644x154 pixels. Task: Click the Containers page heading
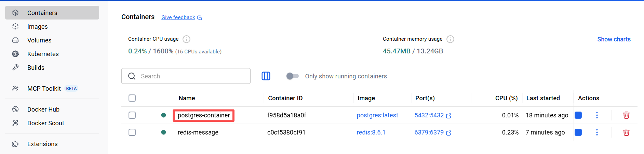tap(138, 17)
